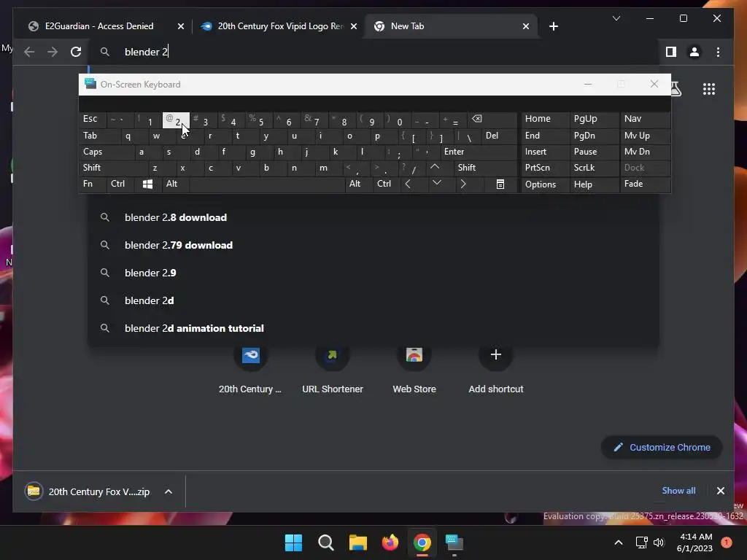Switch to the E2Guardian - Access Denied tab
Image resolution: width=747 pixels, height=560 pixels.
click(x=99, y=26)
